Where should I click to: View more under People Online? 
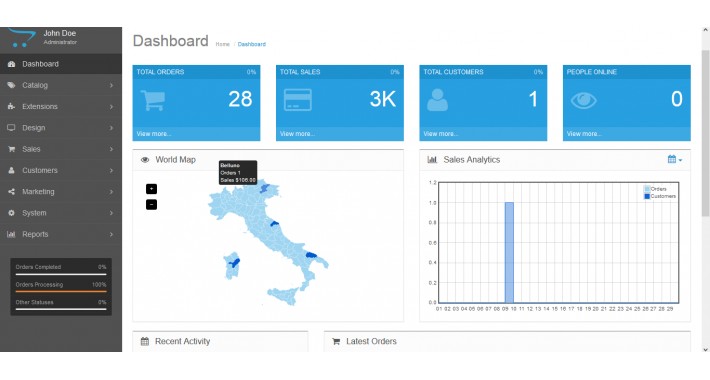coord(584,134)
